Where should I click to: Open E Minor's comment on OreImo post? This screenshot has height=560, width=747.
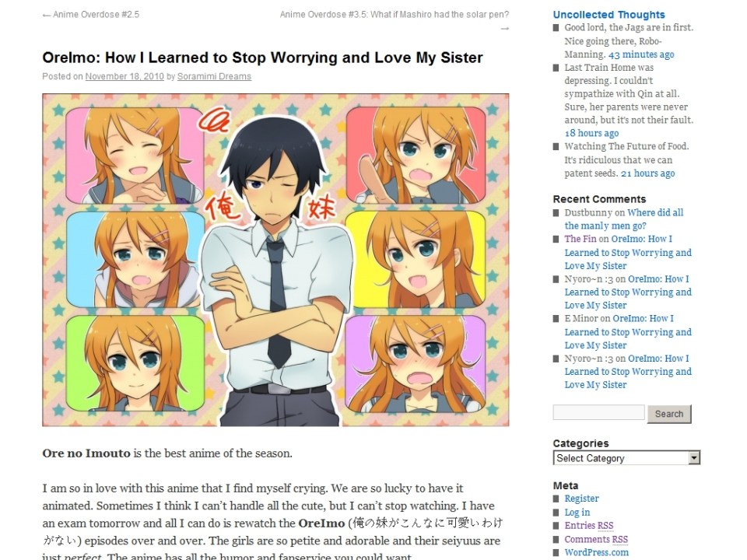(x=628, y=332)
